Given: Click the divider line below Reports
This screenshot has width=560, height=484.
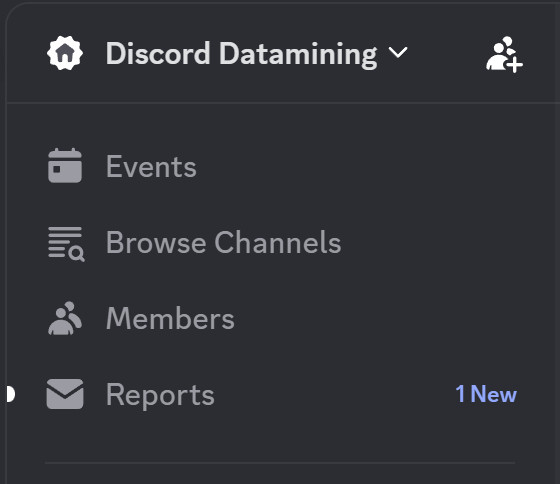Looking at the screenshot, I should point(280,463).
